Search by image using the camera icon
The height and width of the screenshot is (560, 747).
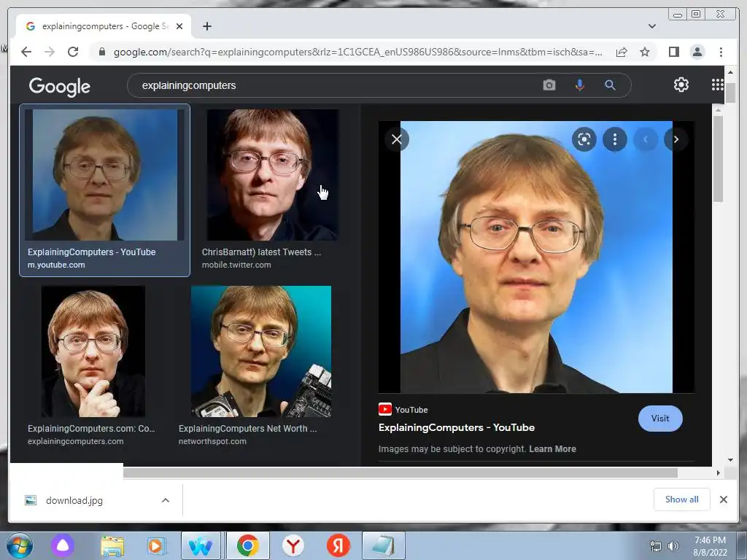[x=549, y=85]
